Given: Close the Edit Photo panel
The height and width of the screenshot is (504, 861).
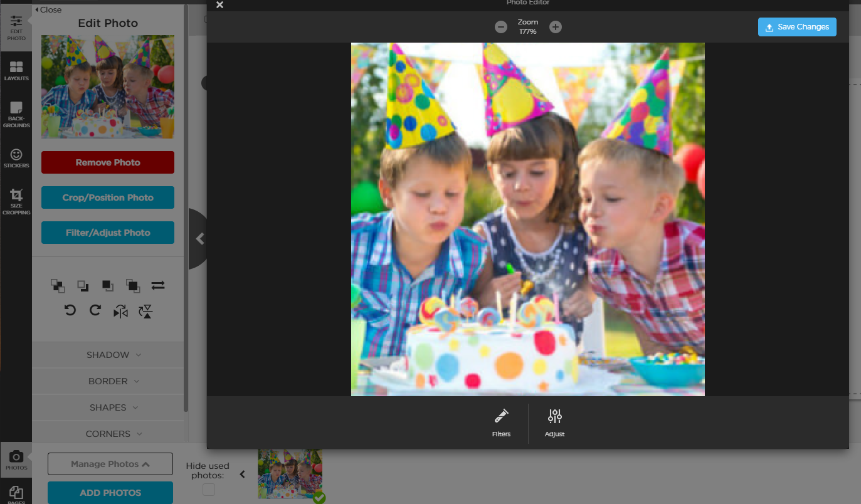Looking at the screenshot, I should (x=48, y=9).
